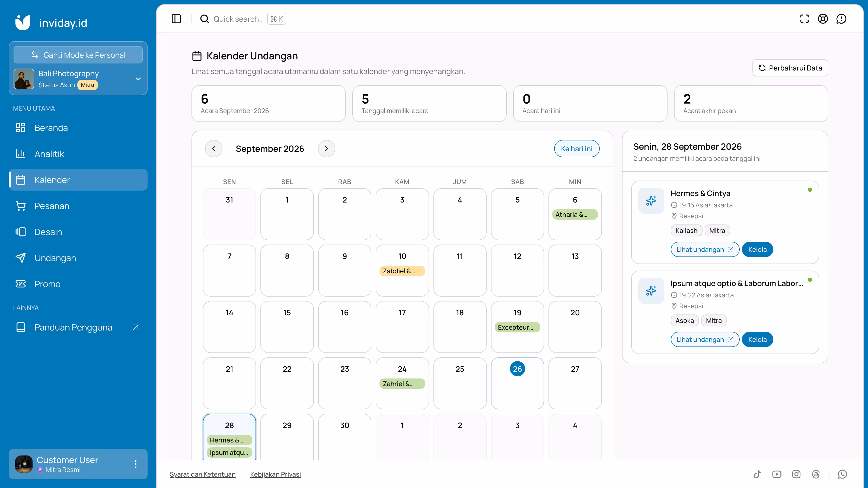Click sparkle icon on Hermes & Cintya card

651,200
